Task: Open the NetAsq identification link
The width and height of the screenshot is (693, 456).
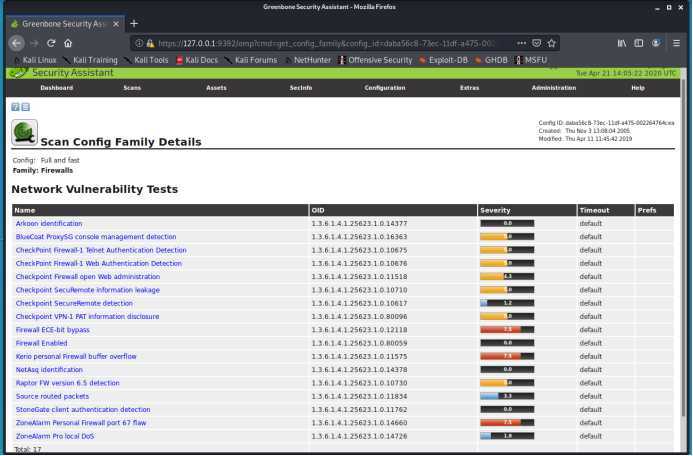Action: tap(49, 369)
